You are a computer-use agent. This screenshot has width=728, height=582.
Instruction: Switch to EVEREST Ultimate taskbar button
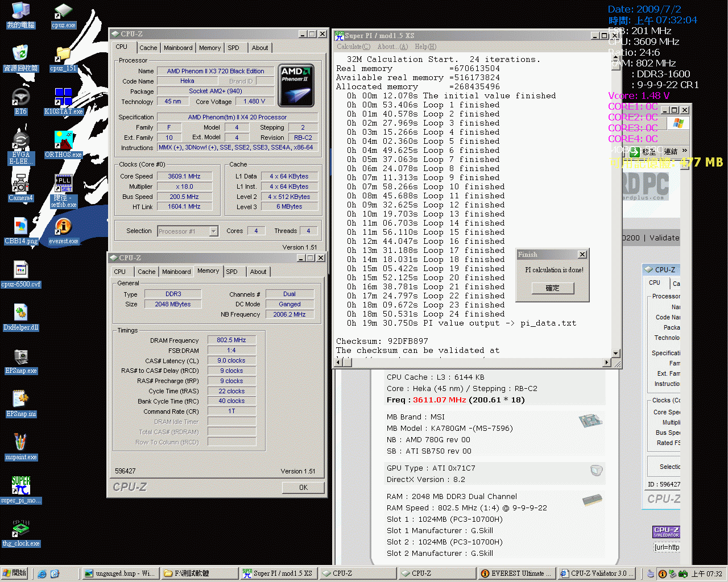point(516,573)
